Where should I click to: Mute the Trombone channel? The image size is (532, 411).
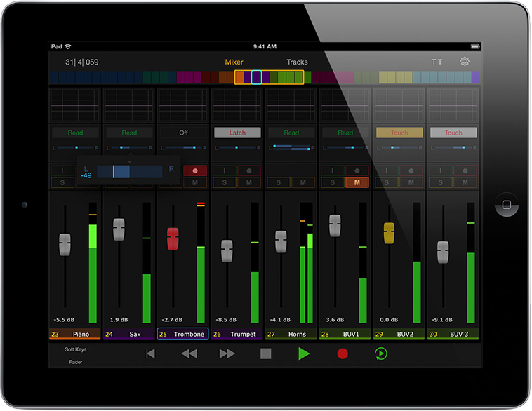[195, 182]
